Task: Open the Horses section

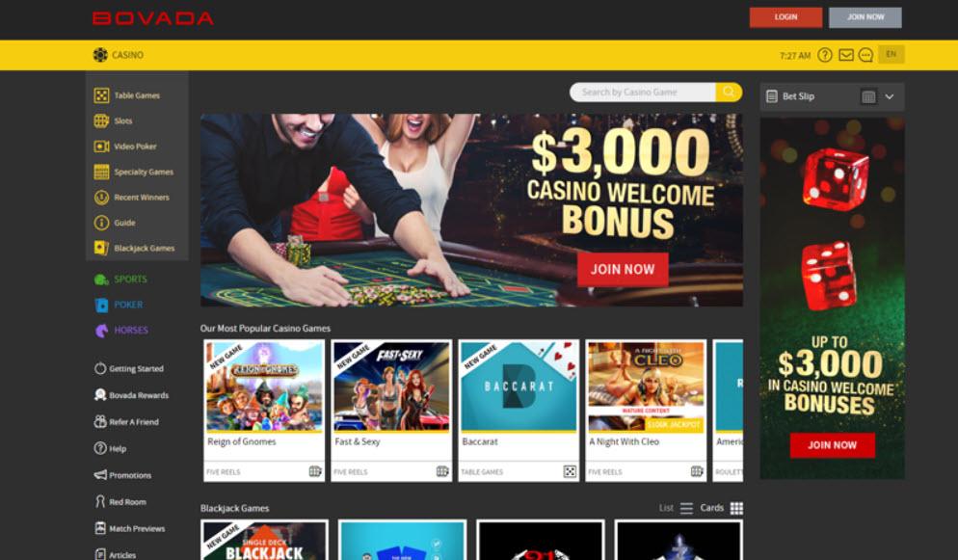Action: point(121,331)
